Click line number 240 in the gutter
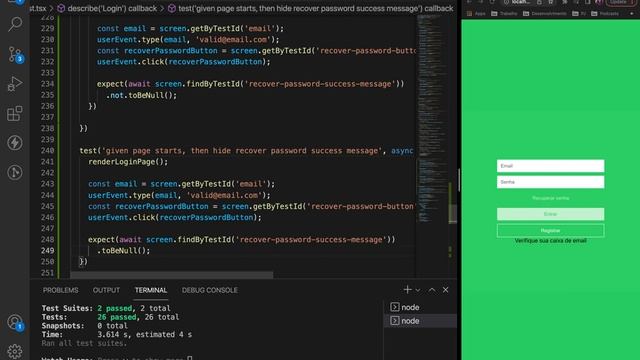Viewport: 640px width, 360px height. tap(47, 150)
